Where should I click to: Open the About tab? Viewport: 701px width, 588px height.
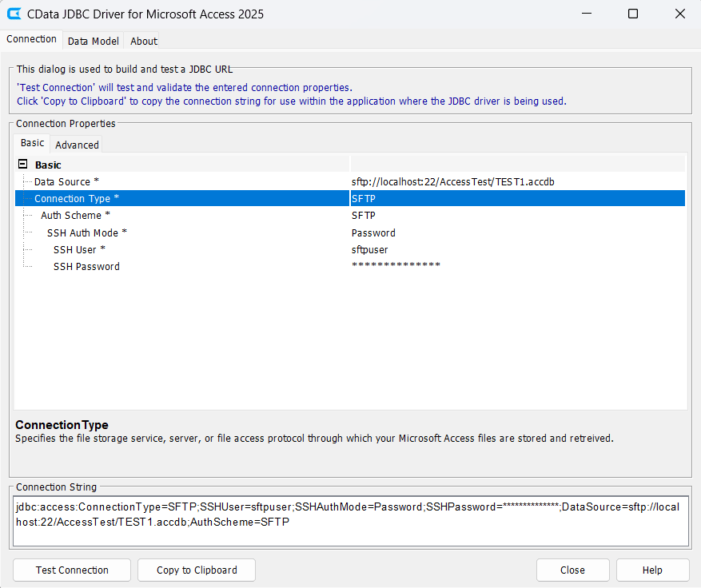(144, 41)
